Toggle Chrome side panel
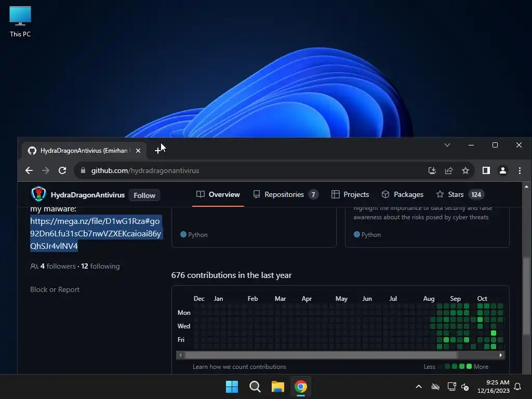 coord(486,170)
